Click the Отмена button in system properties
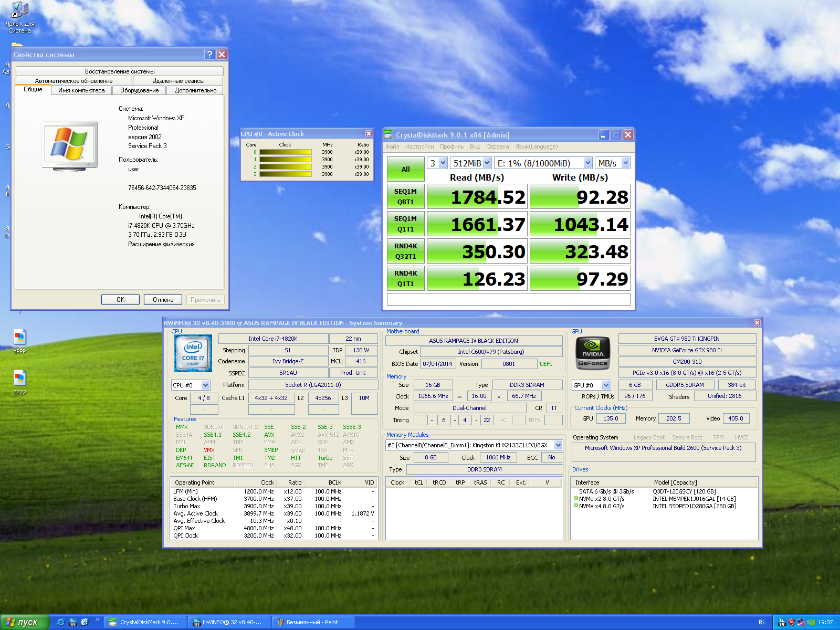Image resolution: width=840 pixels, height=630 pixels. pos(163,300)
